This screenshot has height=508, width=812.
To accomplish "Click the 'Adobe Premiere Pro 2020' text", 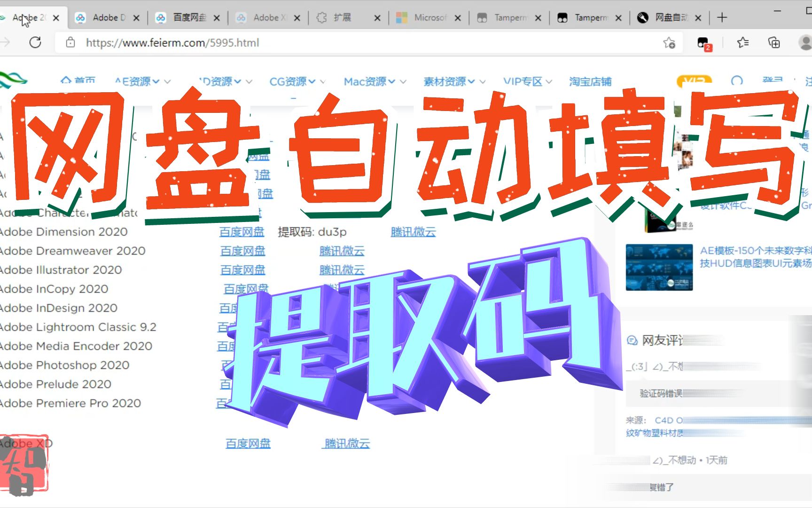I will pyautogui.click(x=70, y=403).
